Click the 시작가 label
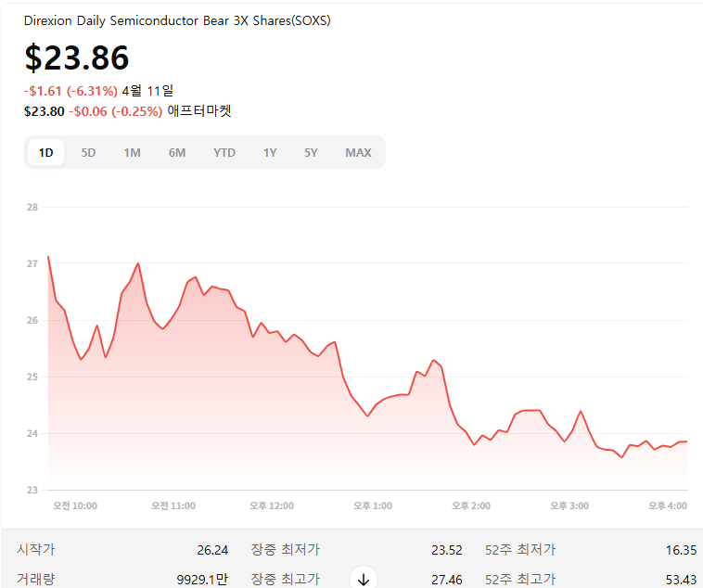 [x=36, y=549]
